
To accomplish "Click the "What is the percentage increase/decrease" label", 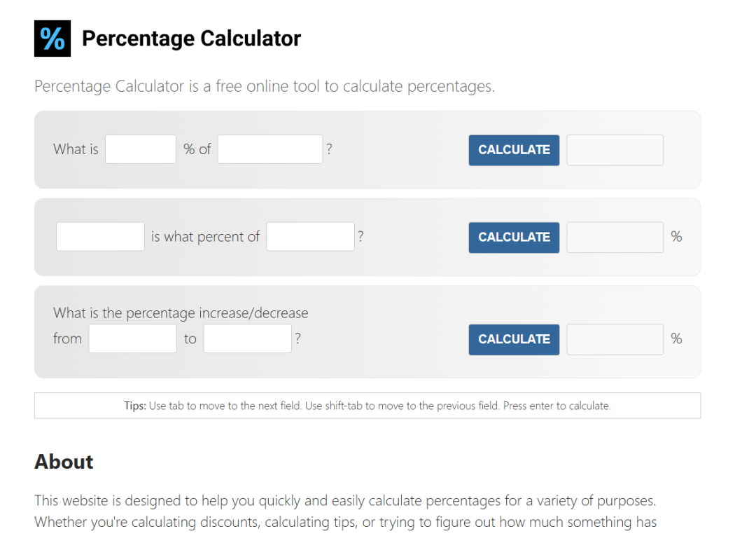I will (181, 313).
